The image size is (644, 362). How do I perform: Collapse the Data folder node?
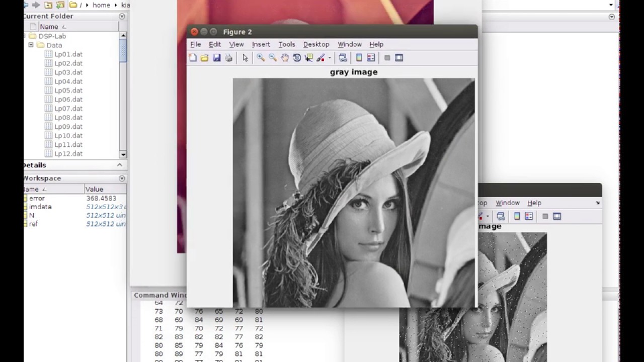click(31, 45)
